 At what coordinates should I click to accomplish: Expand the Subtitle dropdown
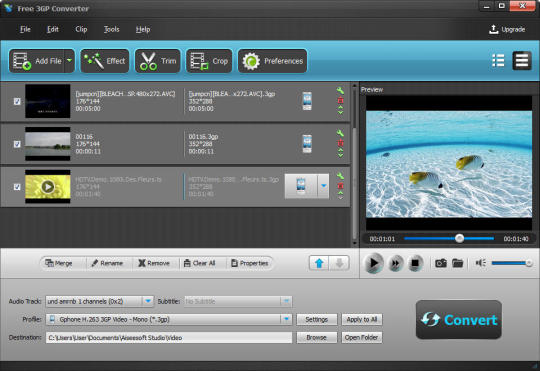(286, 301)
